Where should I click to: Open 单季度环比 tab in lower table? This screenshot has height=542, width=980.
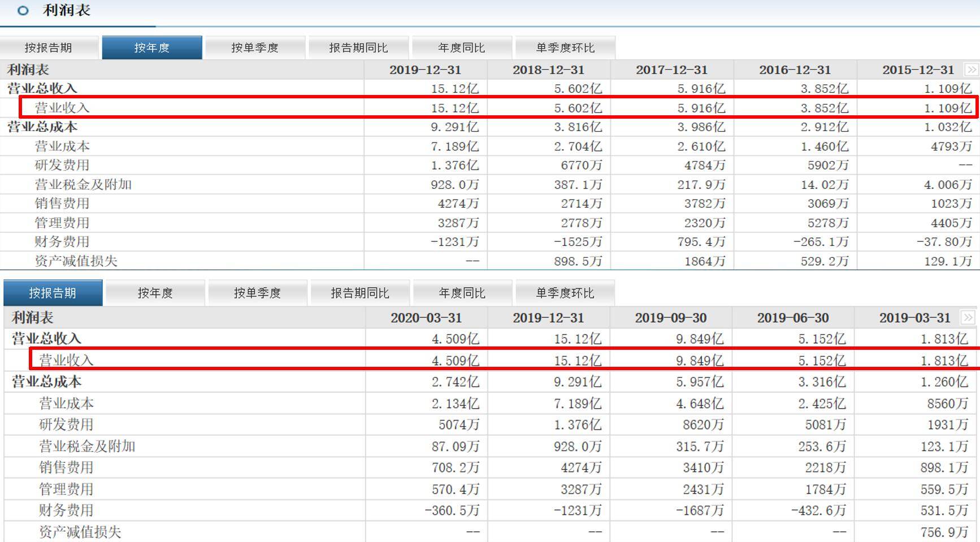click(565, 293)
